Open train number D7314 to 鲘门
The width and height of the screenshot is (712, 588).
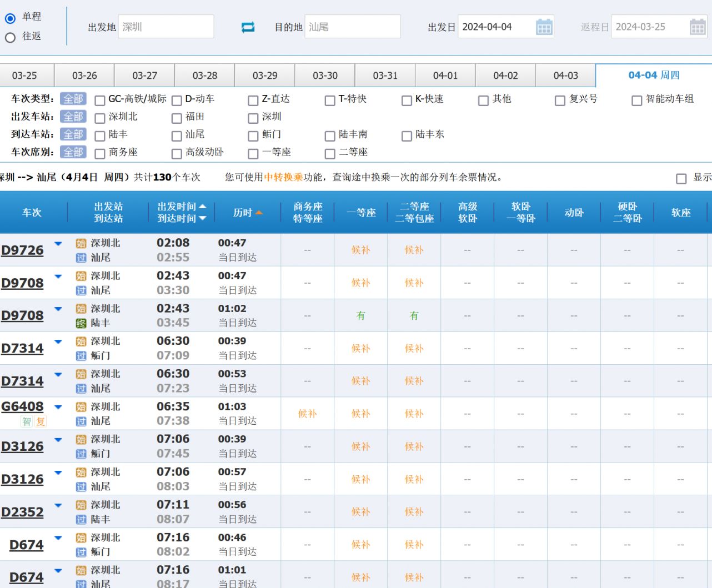(x=22, y=349)
